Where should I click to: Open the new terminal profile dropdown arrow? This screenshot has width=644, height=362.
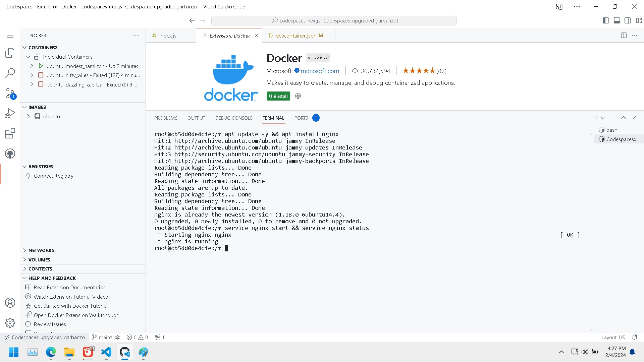(603, 118)
